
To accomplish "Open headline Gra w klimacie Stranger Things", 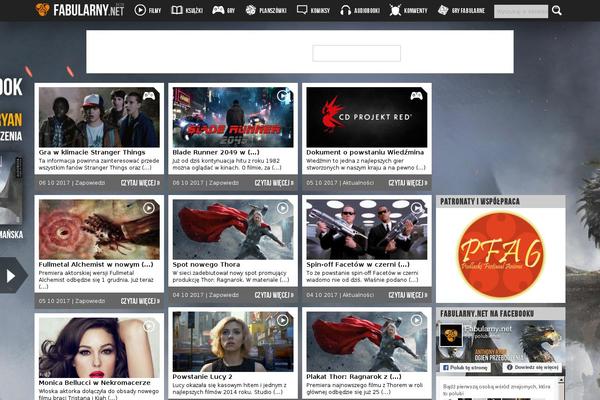I will click(92, 152).
